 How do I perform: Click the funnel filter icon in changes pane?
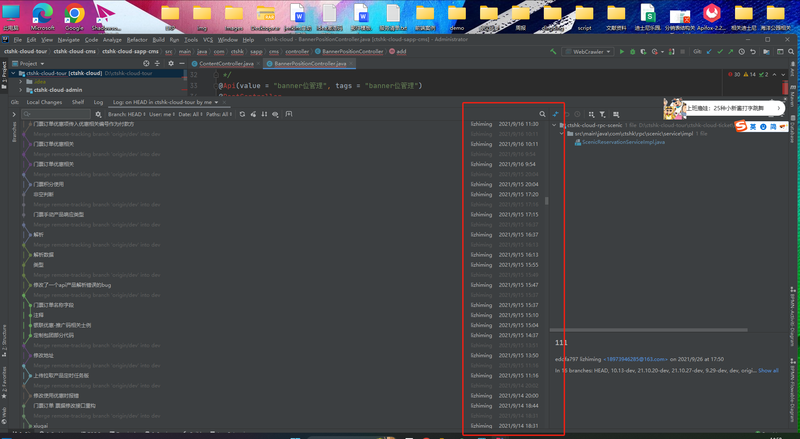[603, 114]
